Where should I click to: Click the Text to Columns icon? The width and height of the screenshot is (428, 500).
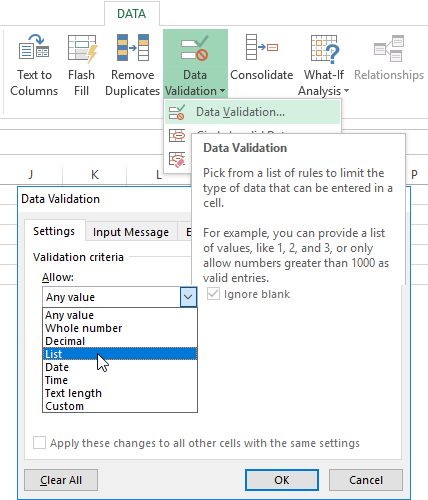coord(34,47)
